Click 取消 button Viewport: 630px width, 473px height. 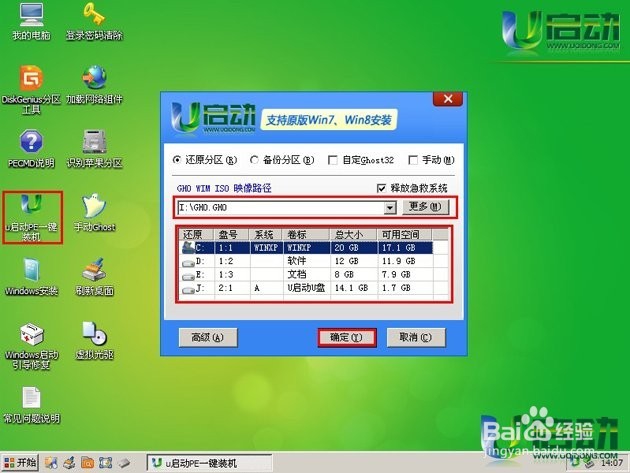(x=416, y=338)
